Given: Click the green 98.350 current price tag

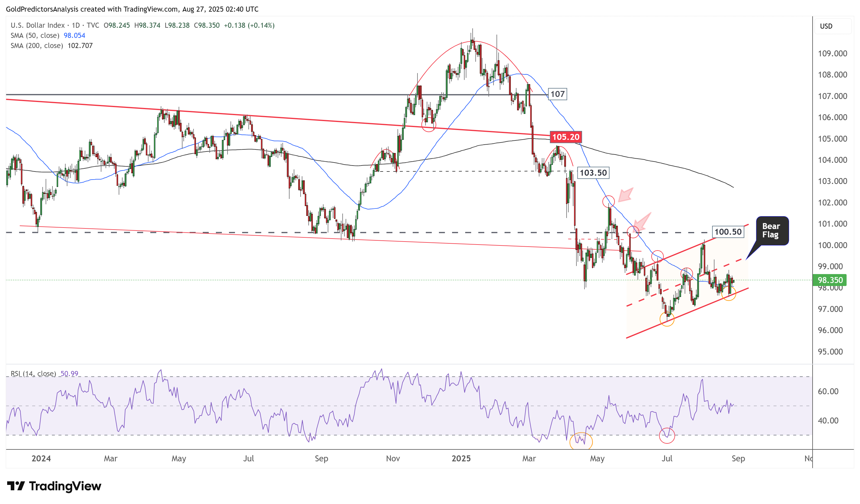Looking at the screenshot, I should pos(830,280).
